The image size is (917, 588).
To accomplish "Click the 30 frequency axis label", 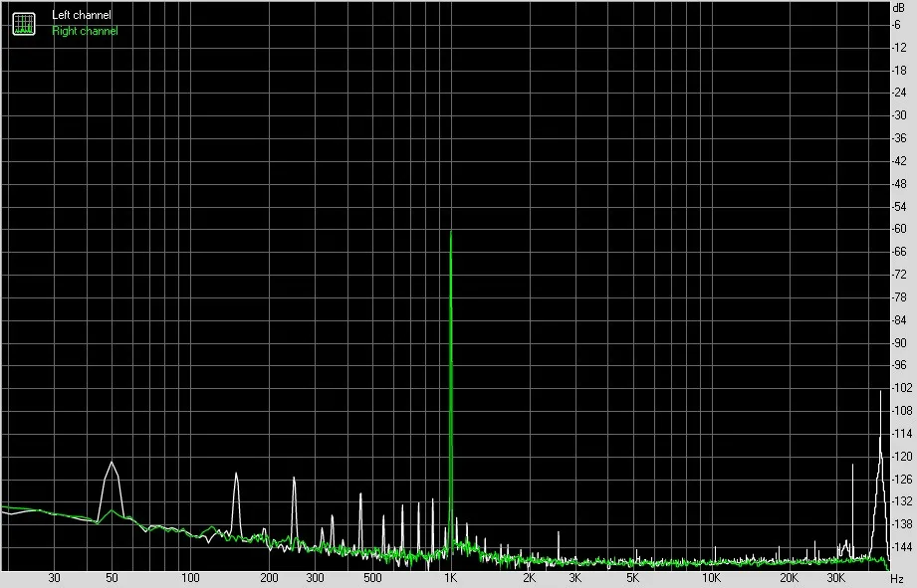I will (x=54, y=578).
